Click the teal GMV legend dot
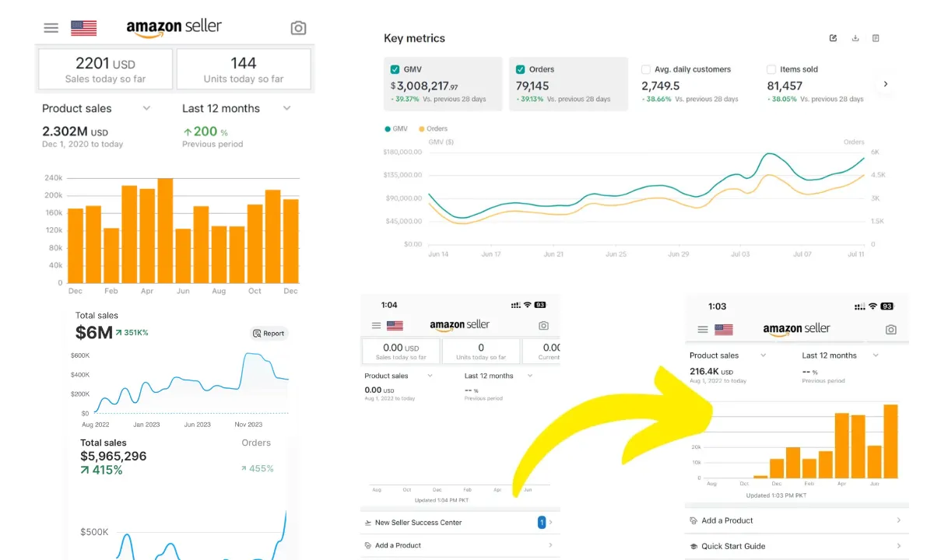Image resolution: width=934 pixels, height=560 pixels. 388,128
